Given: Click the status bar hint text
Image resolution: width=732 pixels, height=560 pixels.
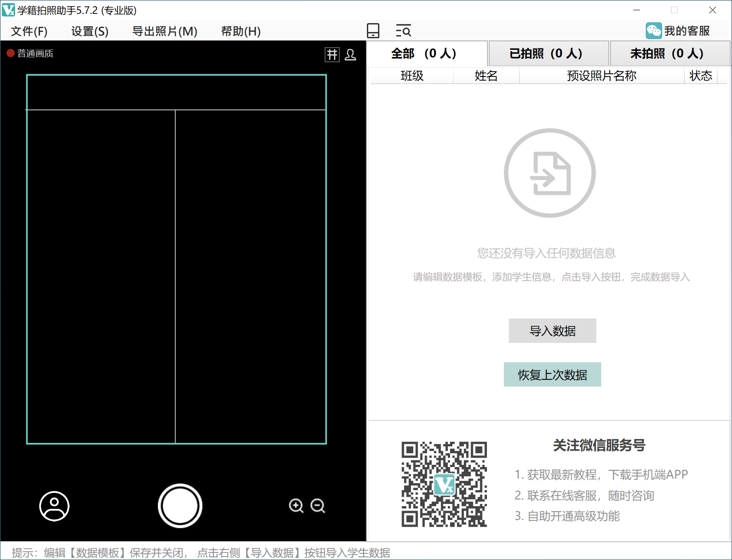Looking at the screenshot, I should [x=201, y=552].
